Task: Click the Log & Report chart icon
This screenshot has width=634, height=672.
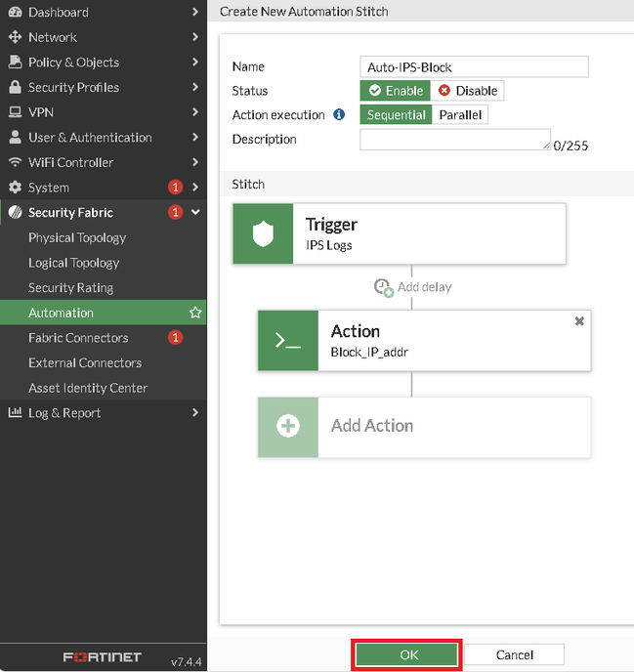Action: [x=15, y=412]
